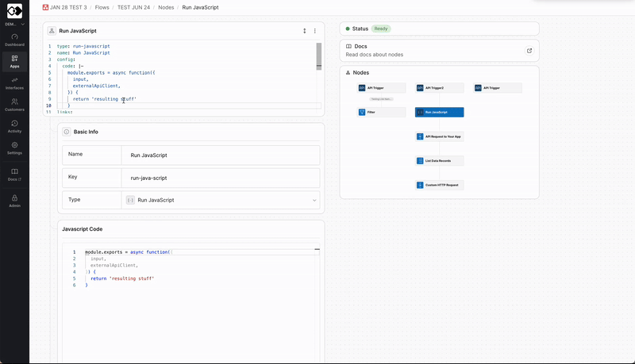635x364 pixels.
Task: Select the API Request to Your App node
Action: pos(440,136)
